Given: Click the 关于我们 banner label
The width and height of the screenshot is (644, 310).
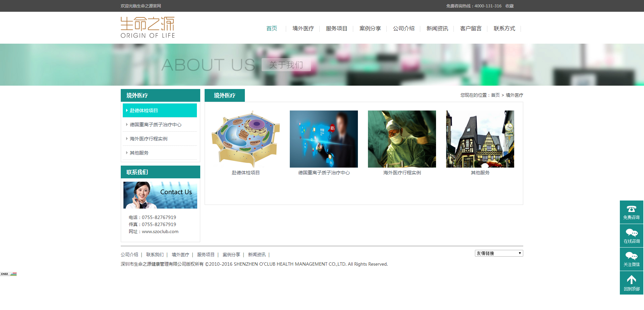Looking at the screenshot, I should tap(286, 65).
